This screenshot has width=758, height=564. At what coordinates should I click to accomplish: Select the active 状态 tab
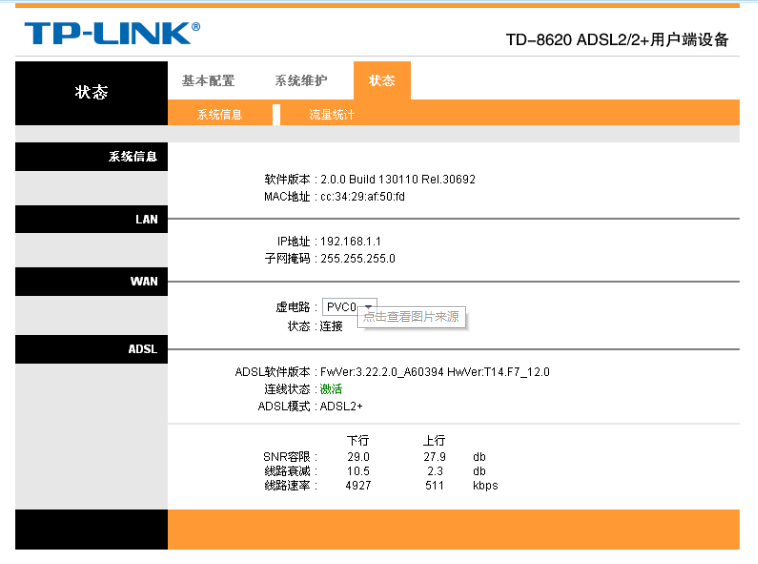(x=382, y=81)
